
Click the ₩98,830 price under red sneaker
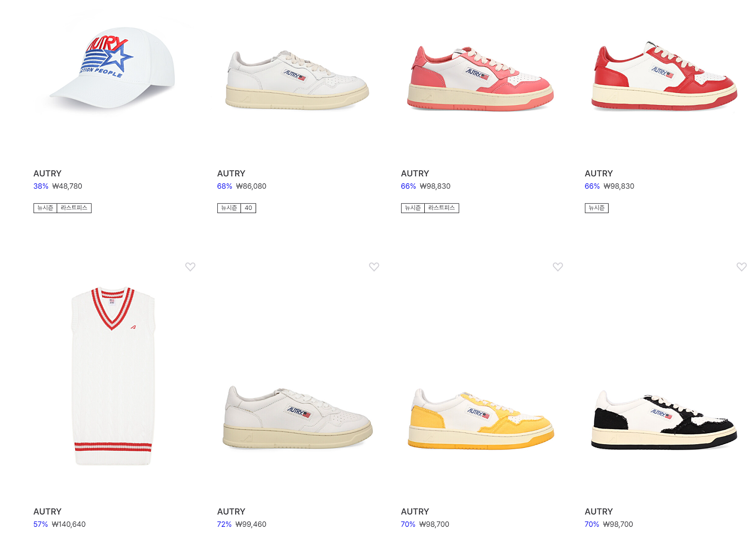pos(619,186)
